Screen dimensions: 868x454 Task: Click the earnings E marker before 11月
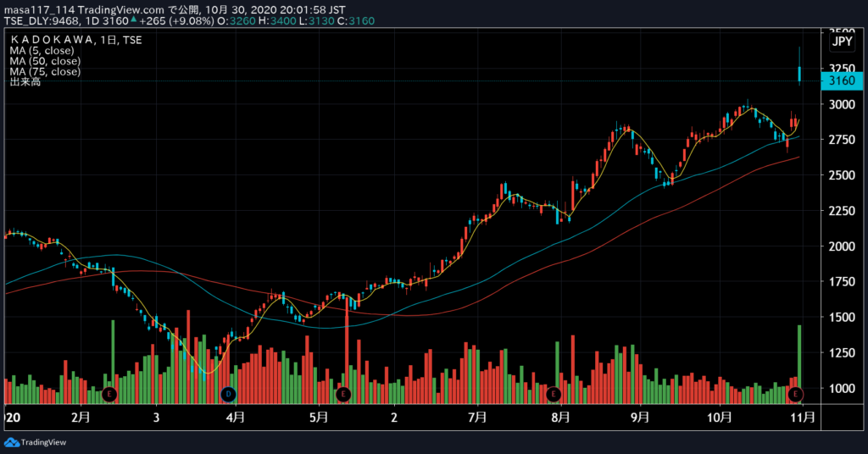[x=795, y=394]
